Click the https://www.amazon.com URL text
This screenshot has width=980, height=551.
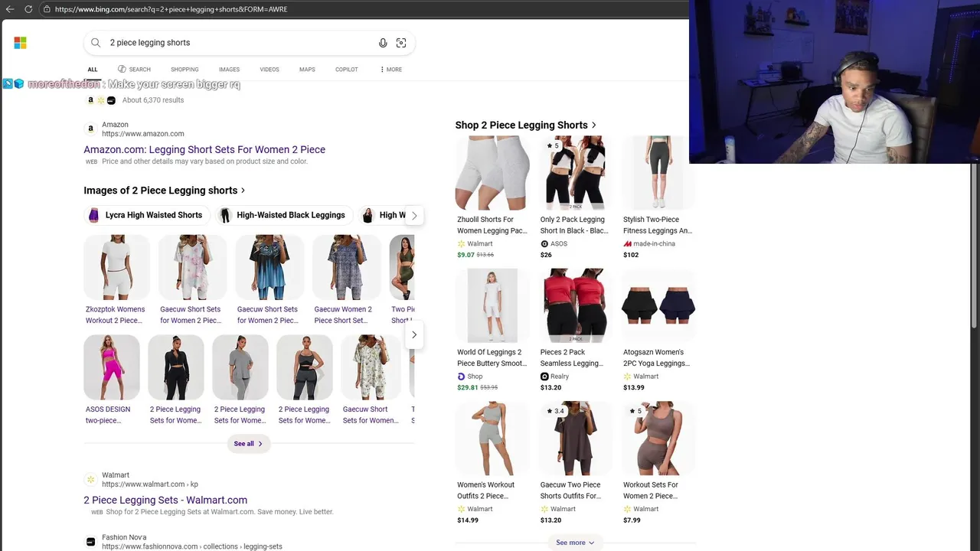pyautogui.click(x=143, y=134)
